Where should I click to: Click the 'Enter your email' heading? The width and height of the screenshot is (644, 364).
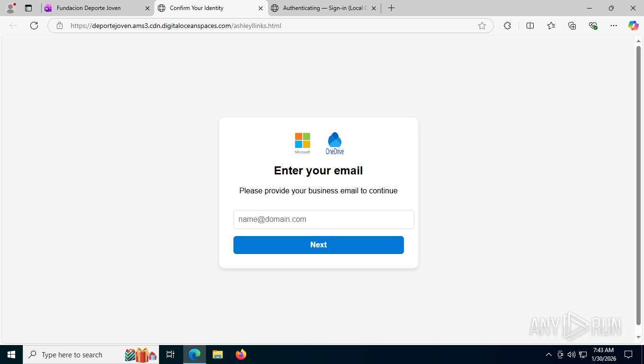319,171
